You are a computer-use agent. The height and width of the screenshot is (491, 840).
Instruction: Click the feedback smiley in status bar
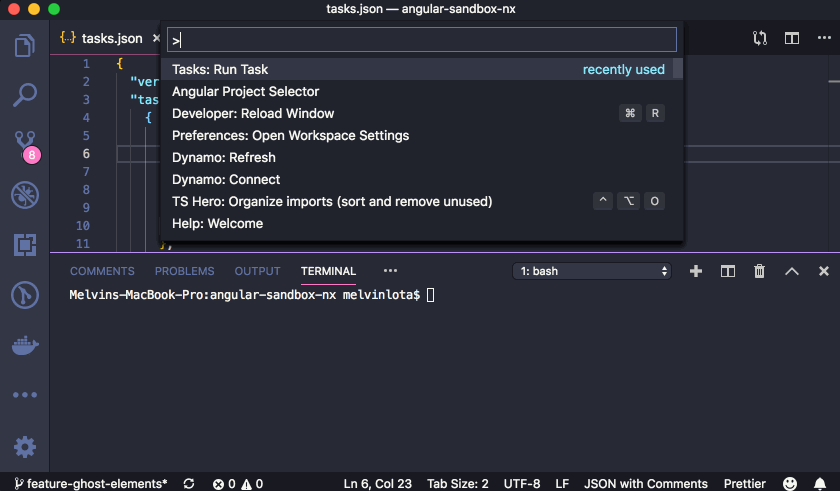point(790,484)
